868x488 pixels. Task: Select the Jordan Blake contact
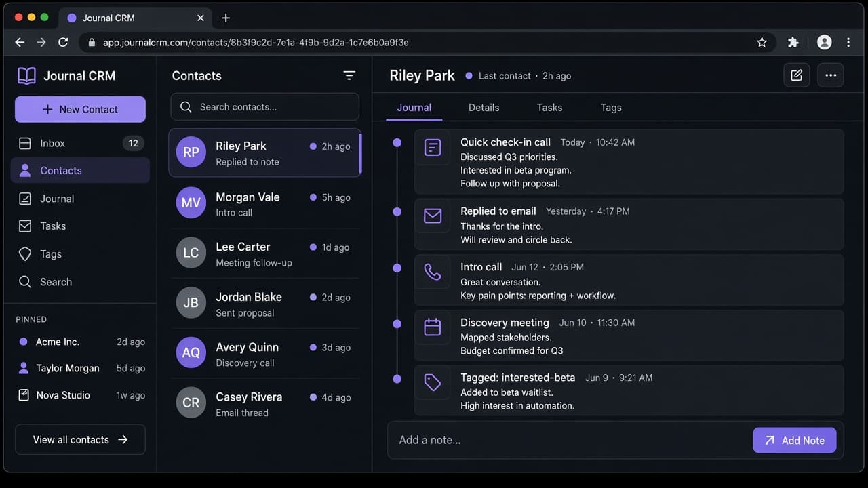click(264, 304)
